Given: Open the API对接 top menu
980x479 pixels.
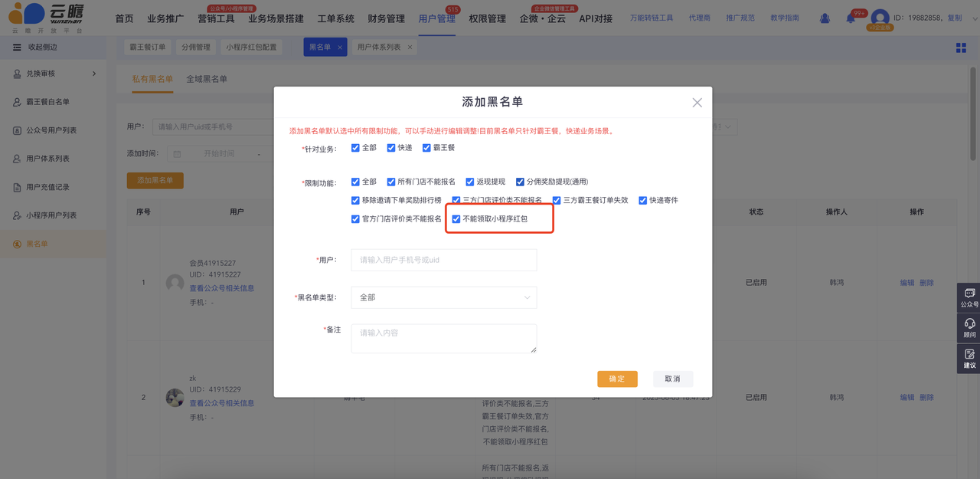Looking at the screenshot, I should pyautogui.click(x=596, y=18).
